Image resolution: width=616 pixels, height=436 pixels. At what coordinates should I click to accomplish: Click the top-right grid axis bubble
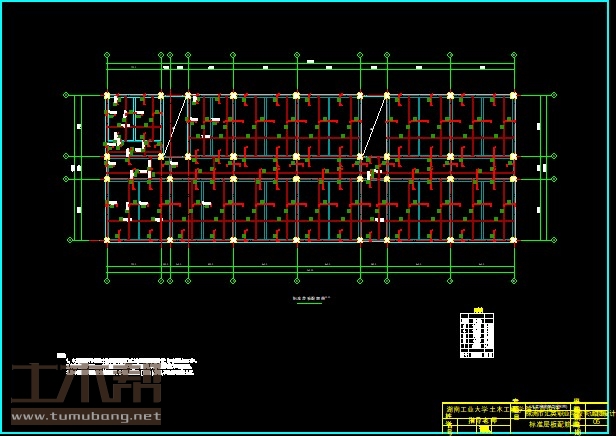click(513, 55)
